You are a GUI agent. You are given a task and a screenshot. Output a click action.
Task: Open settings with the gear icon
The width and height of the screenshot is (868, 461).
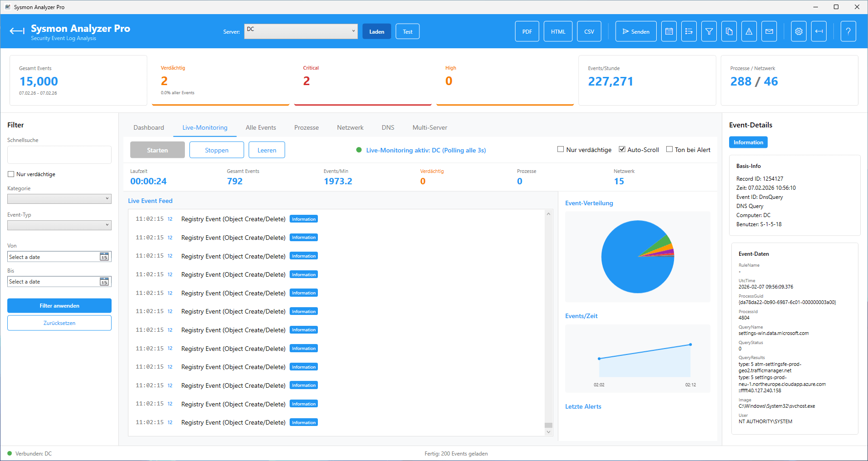pos(798,31)
